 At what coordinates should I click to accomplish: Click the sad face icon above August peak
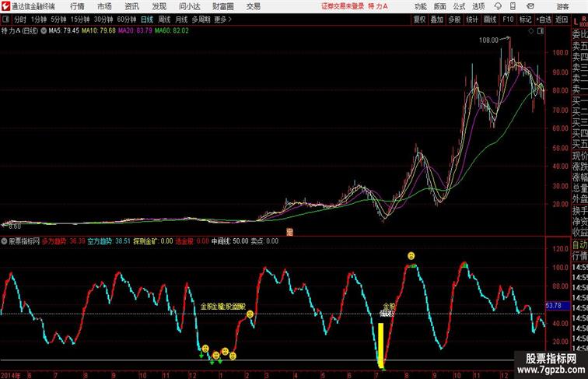[x=411, y=256]
